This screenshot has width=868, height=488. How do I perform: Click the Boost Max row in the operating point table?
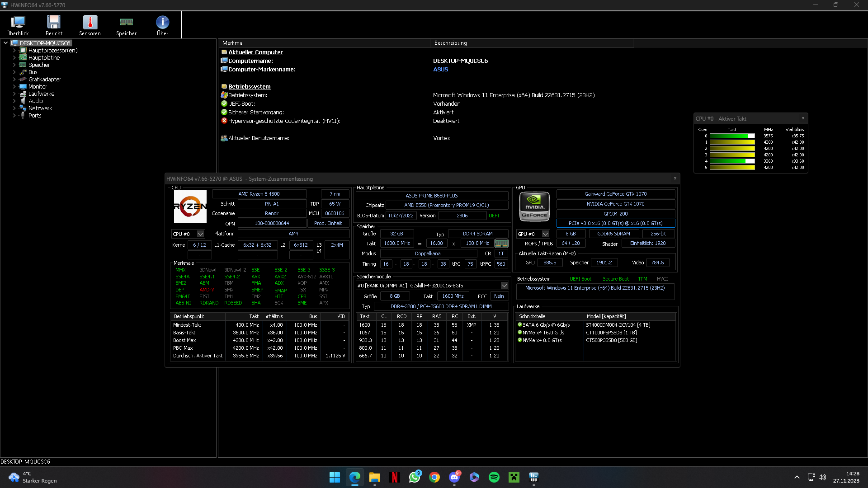click(259, 340)
